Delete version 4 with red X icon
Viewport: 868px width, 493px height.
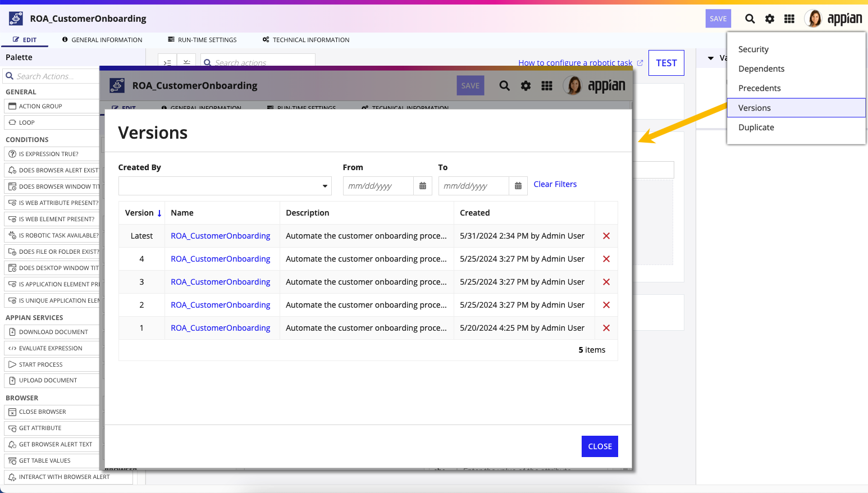[606, 259]
